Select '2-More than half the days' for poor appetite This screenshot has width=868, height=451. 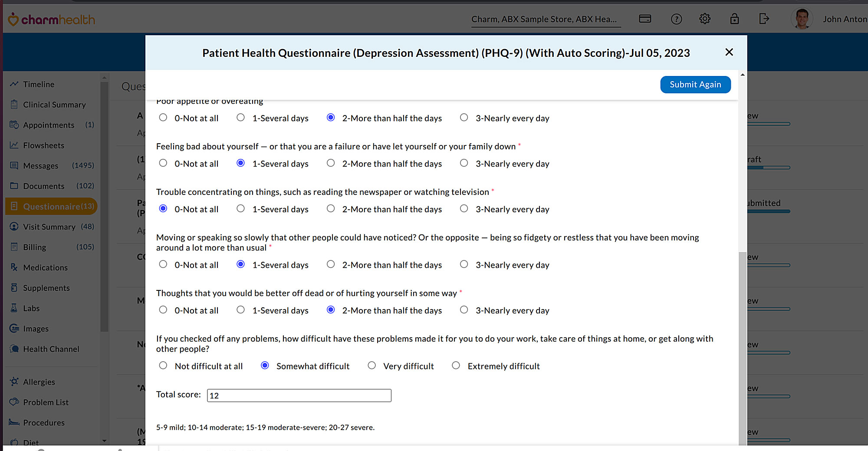331,117
